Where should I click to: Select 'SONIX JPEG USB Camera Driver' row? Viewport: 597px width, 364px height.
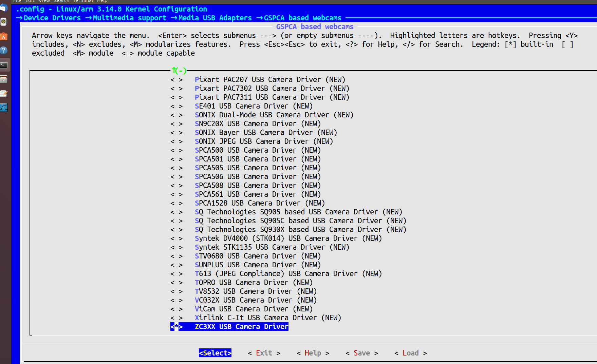(x=252, y=141)
